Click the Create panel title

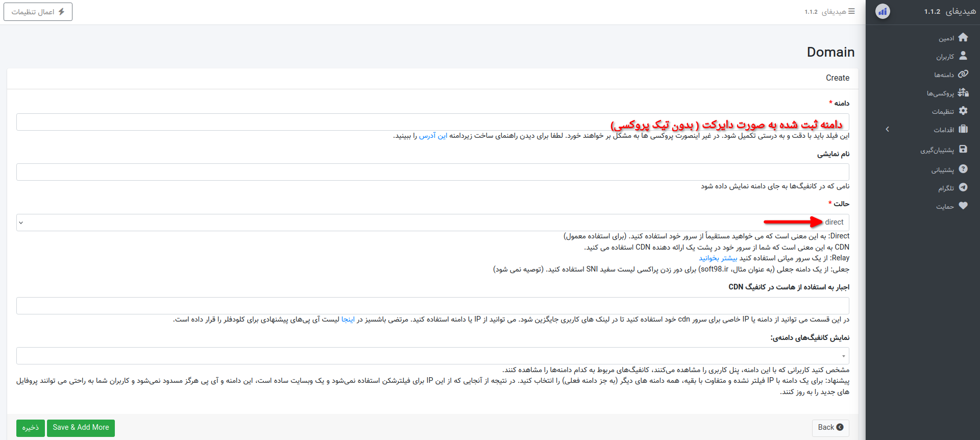pos(838,78)
